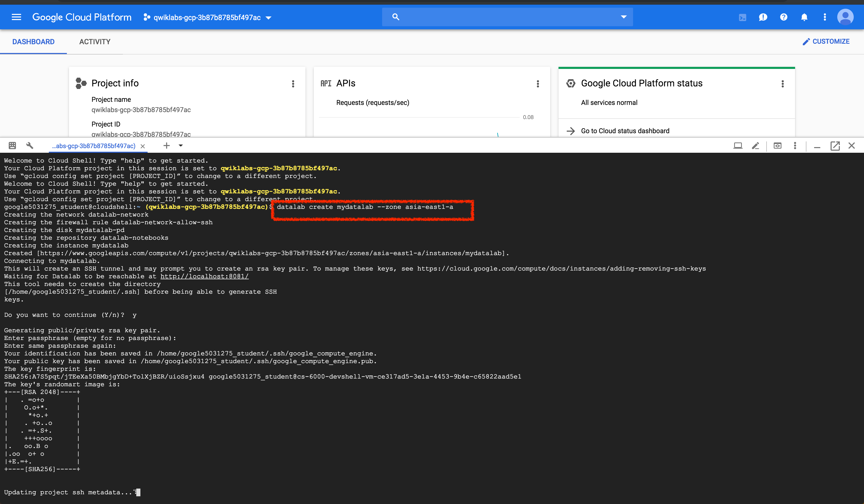The image size is (864, 504).
Task: Click the profile avatar in the corner
Action: click(845, 17)
